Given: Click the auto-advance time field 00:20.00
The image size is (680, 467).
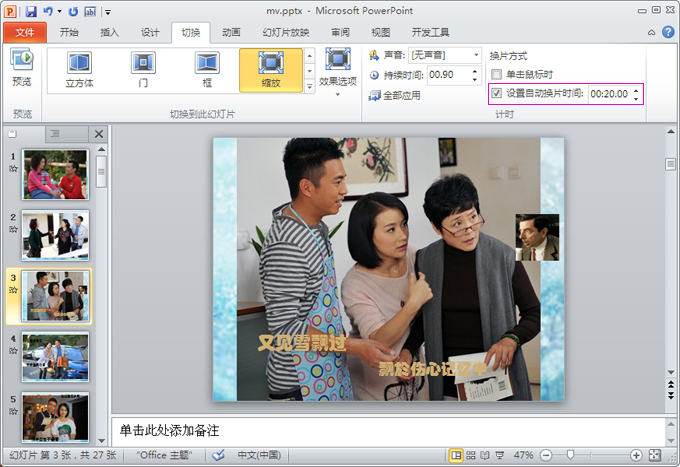Looking at the screenshot, I should coord(610,94).
